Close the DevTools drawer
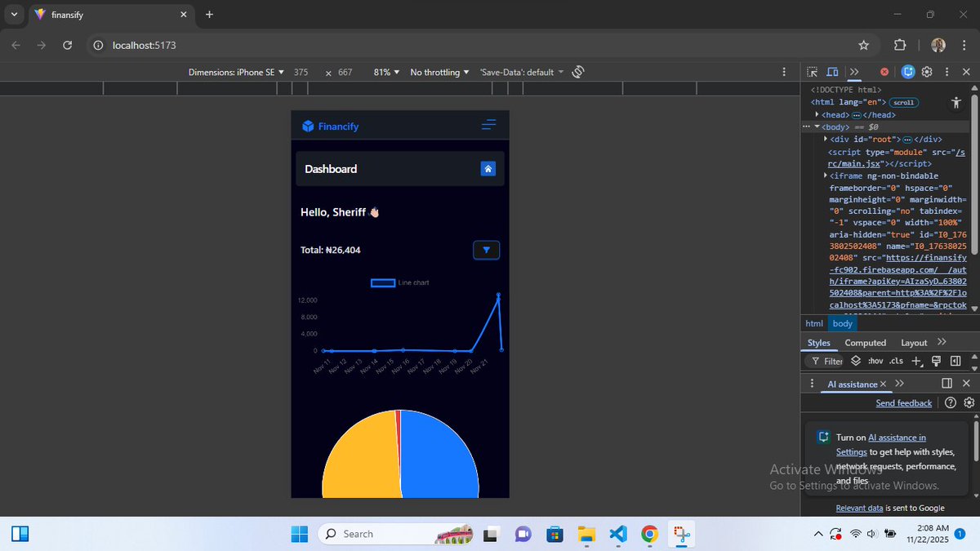Viewport: 980px width, 551px height. coord(966,384)
